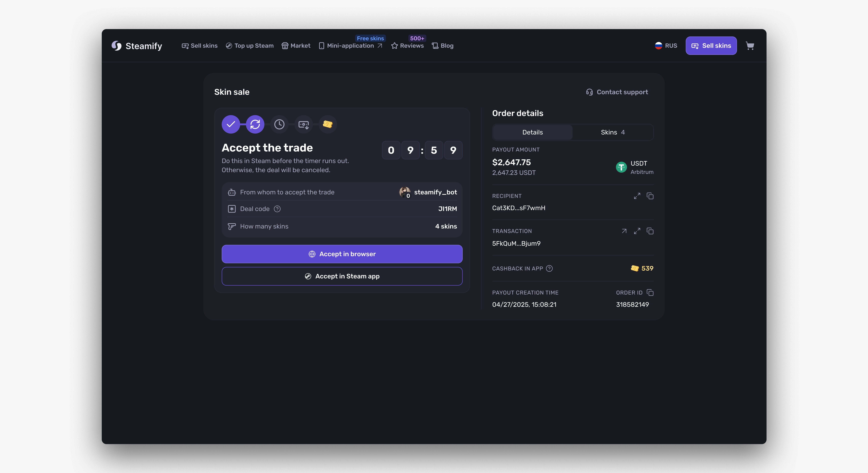This screenshot has width=868, height=473.
Task: Copy the transaction hash
Action: pos(650,231)
